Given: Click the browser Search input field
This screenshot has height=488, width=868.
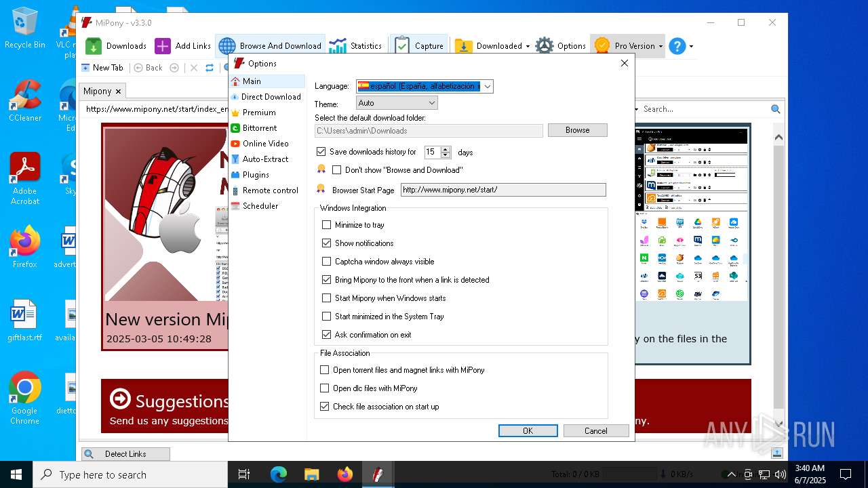Looking at the screenshot, I should click(705, 109).
